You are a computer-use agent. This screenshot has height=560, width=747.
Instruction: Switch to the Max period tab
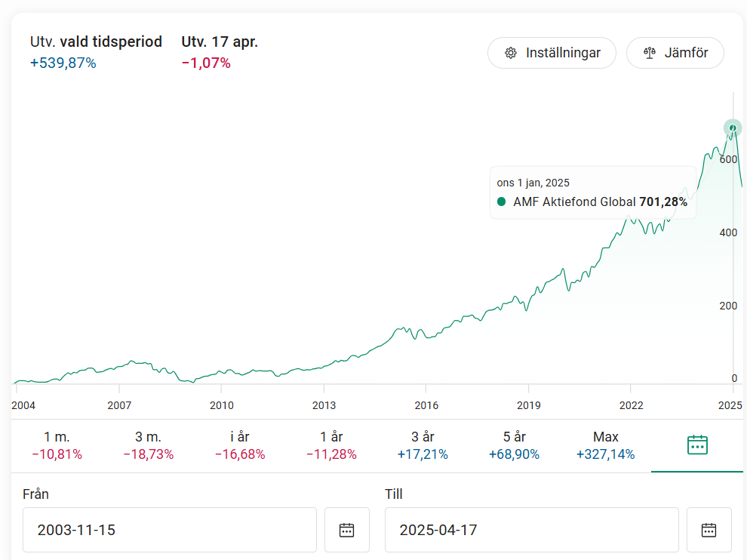point(605,445)
